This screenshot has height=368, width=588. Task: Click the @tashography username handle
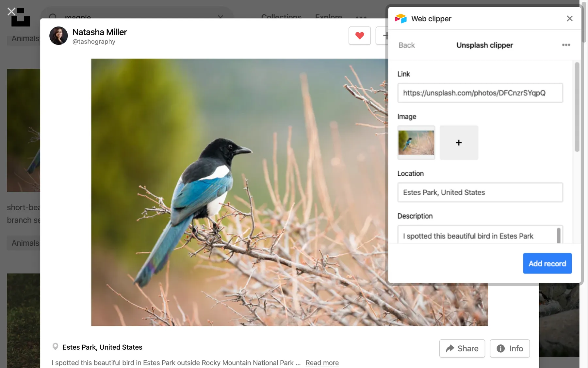[x=94, y=42]
